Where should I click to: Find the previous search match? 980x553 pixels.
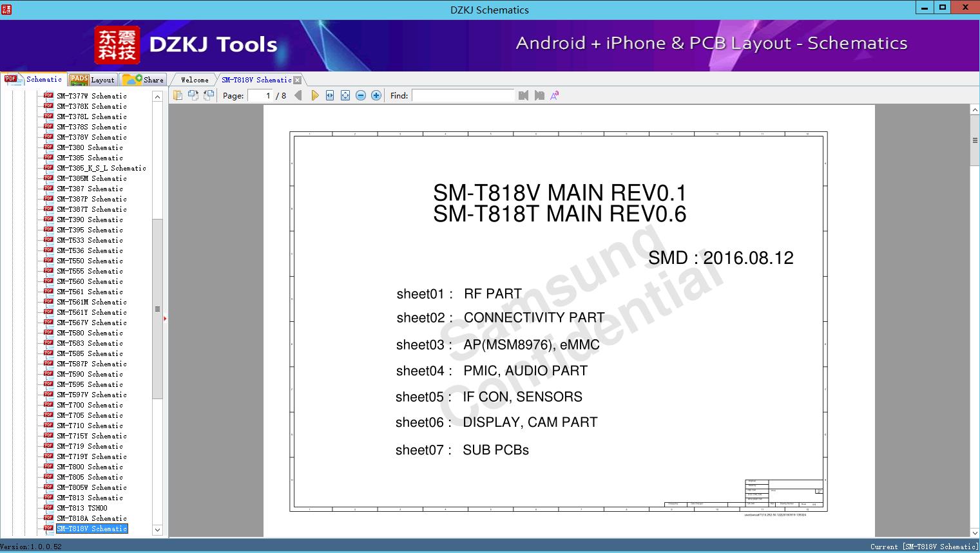(x=523, y=95)
